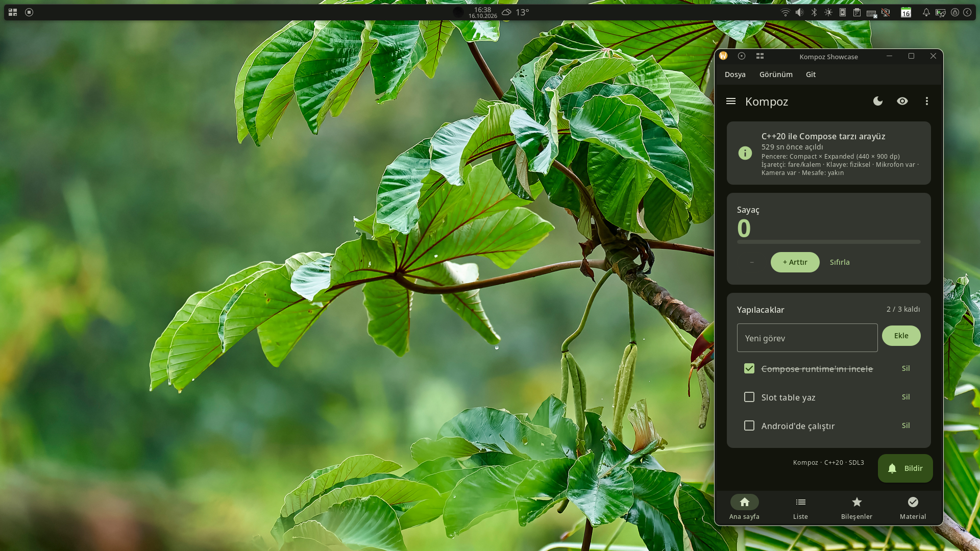Open the Görünüm menu
Screen dimensions: 980x551
pyautogui.click(x=776, y=74)
